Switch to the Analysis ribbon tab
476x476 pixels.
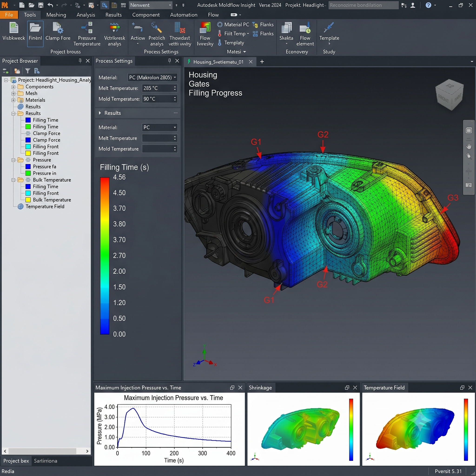[86, 15]
